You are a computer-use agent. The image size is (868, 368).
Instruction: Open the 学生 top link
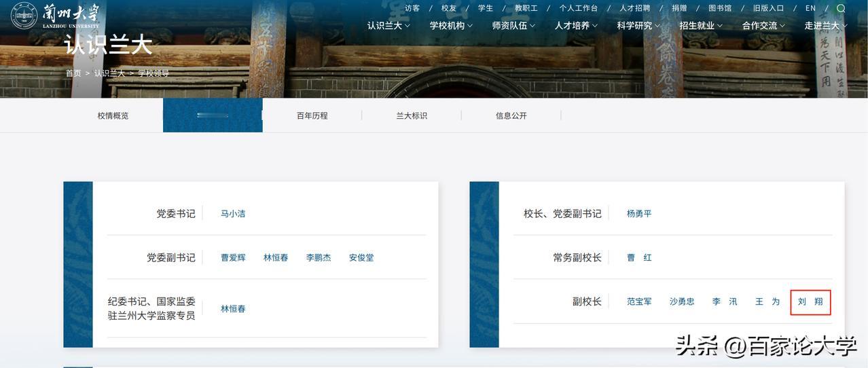pos(486,8)
